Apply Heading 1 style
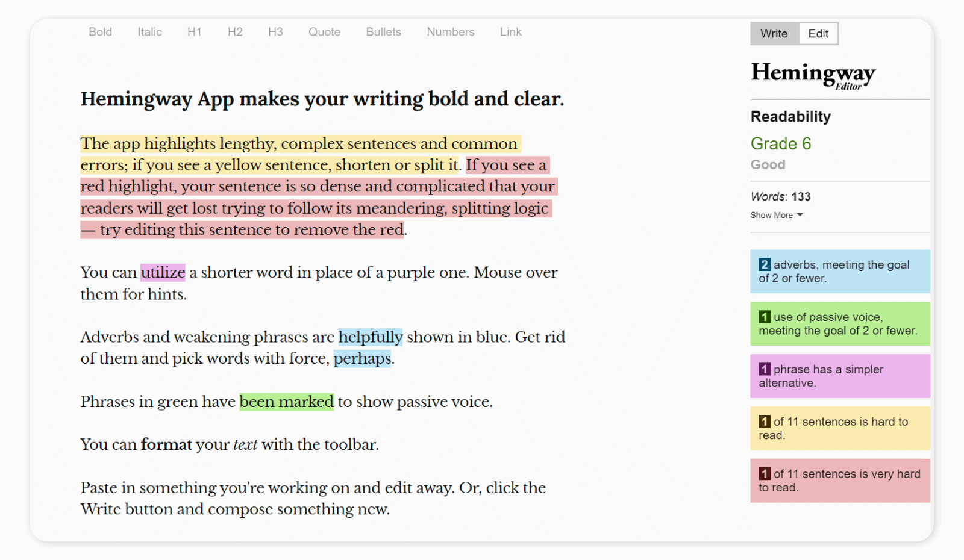The height and width of the screenshot is (560, 964). click(194, 32)
